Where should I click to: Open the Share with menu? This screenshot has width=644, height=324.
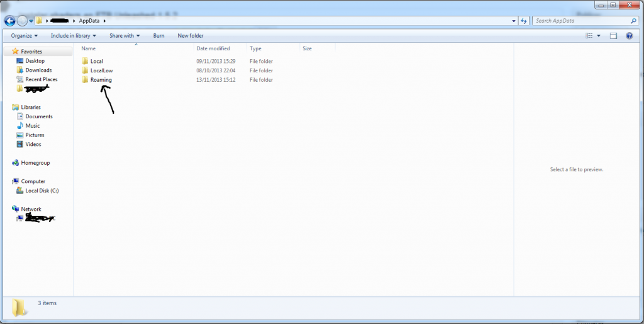tap(124, 36)
